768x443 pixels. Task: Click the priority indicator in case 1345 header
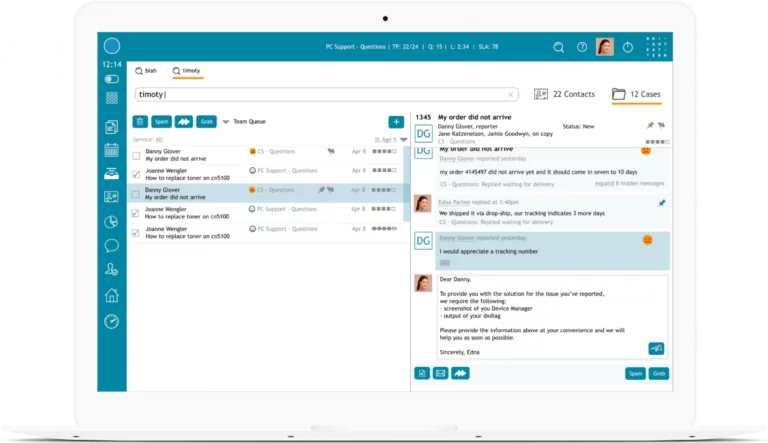pyautogui.click(x=657, y=142)
